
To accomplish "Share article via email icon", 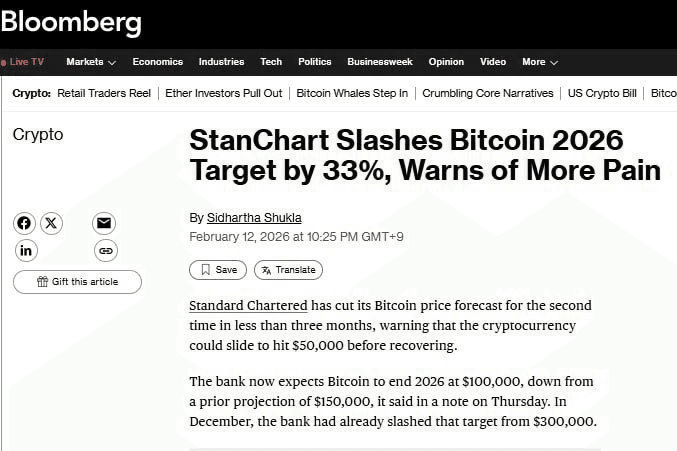I will 104,223.
